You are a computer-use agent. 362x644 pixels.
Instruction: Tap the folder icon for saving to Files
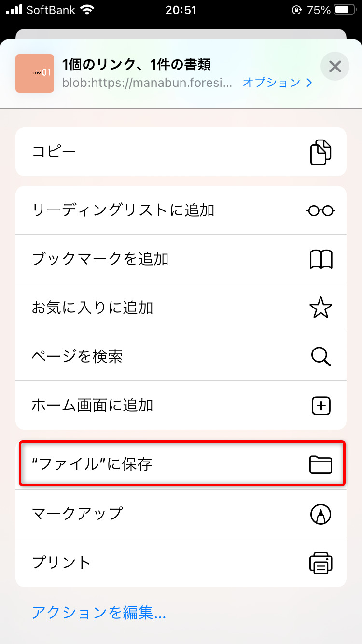321,464
